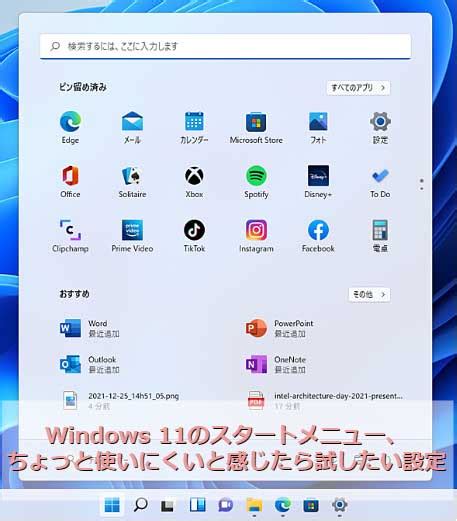457x521 pixels.
Task: Focus the Start menu search field
Action: [x=225, y=46]
